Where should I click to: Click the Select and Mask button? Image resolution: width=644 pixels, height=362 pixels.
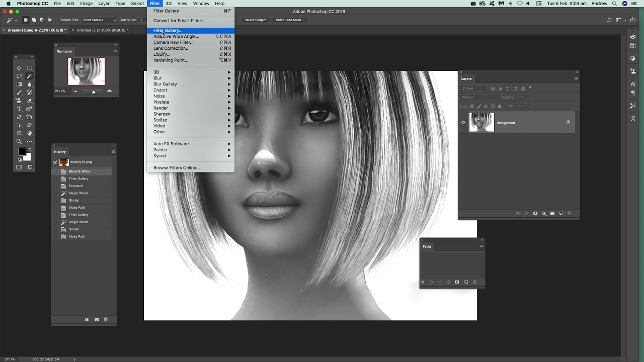pos(290,20)
